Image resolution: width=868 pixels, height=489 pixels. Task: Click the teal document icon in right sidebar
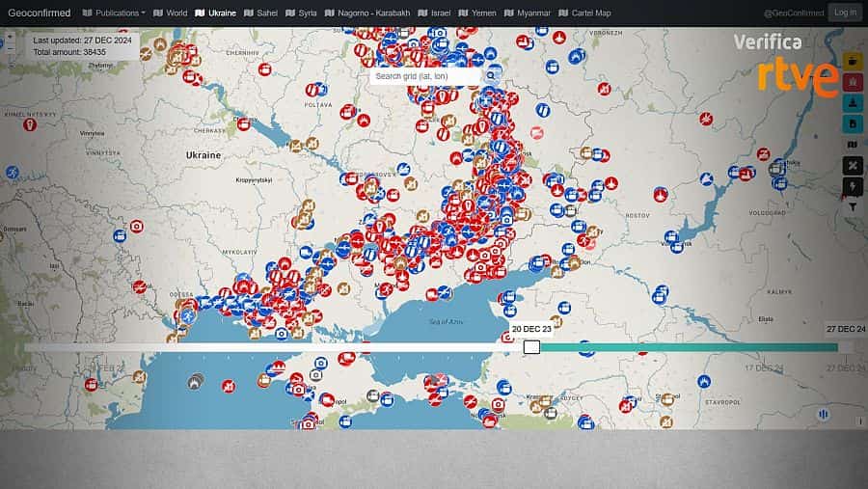tap(854, 123)
